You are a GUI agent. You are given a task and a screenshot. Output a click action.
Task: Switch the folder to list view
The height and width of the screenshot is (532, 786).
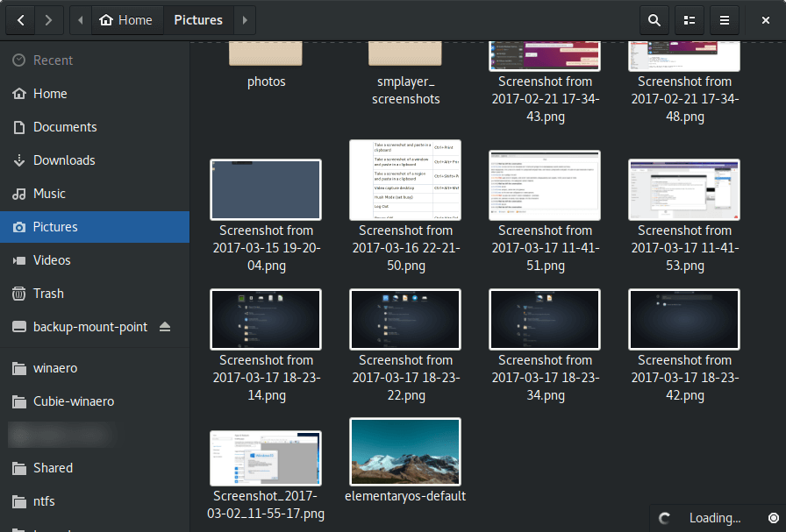click(x=690, y=19)
